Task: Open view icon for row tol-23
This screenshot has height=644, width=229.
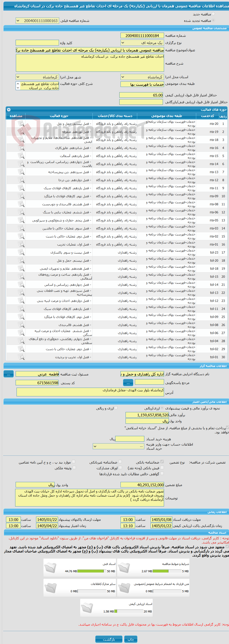Action: tap(21, 252)
